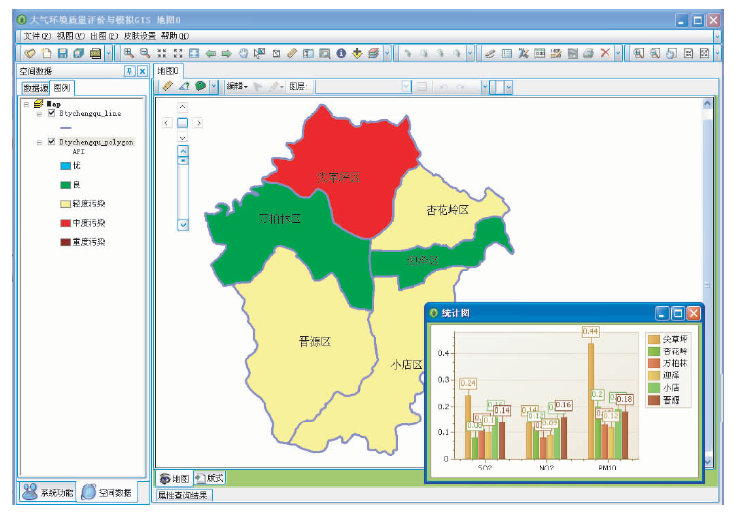Collapse the Map root tree node

(x=26, y=103)
